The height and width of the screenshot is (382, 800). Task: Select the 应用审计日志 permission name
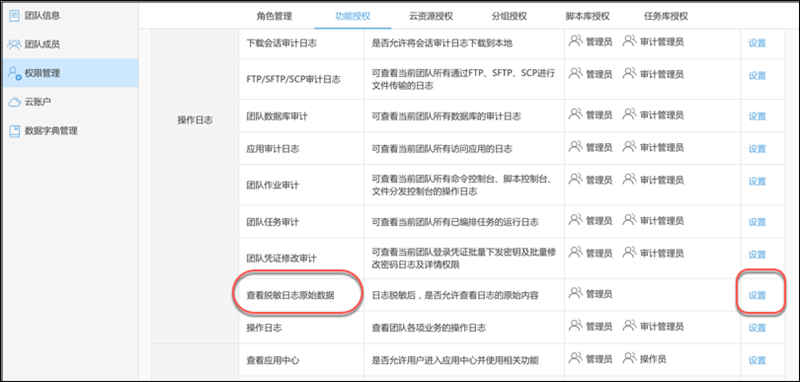272,149
